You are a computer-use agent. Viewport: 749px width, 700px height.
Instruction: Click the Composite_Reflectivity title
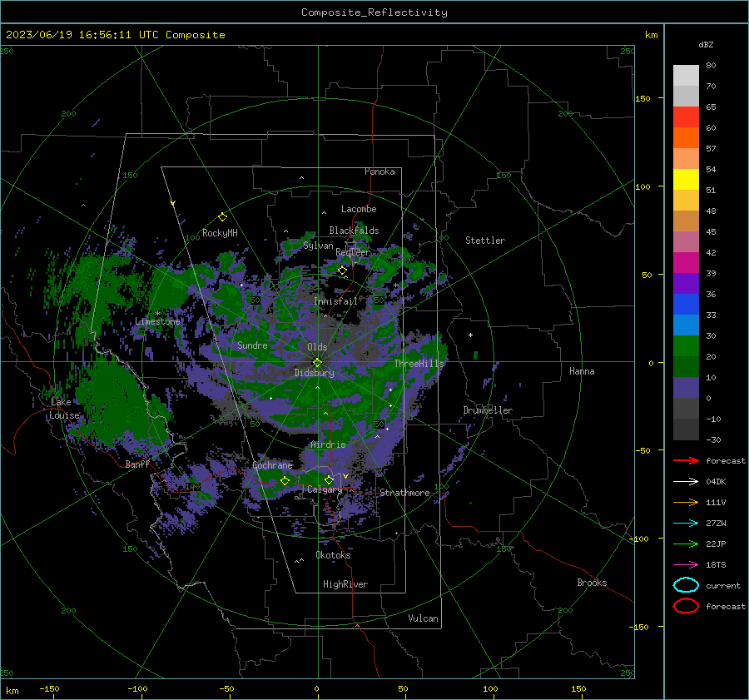[374, 12]
